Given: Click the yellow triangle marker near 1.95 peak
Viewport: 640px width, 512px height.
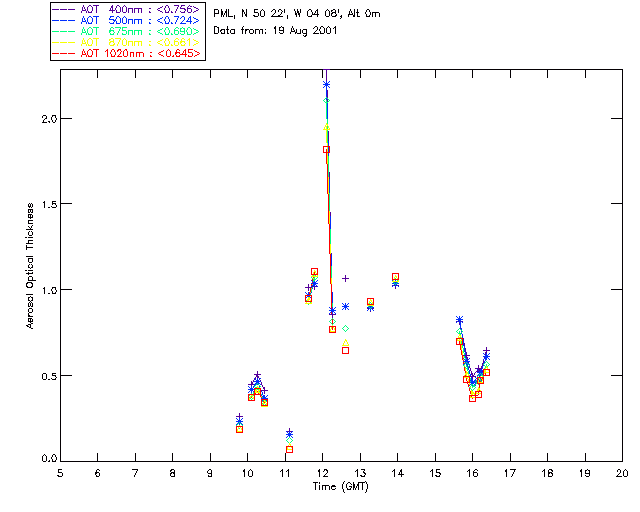Looking at the screenshot, I should point(326,128).
